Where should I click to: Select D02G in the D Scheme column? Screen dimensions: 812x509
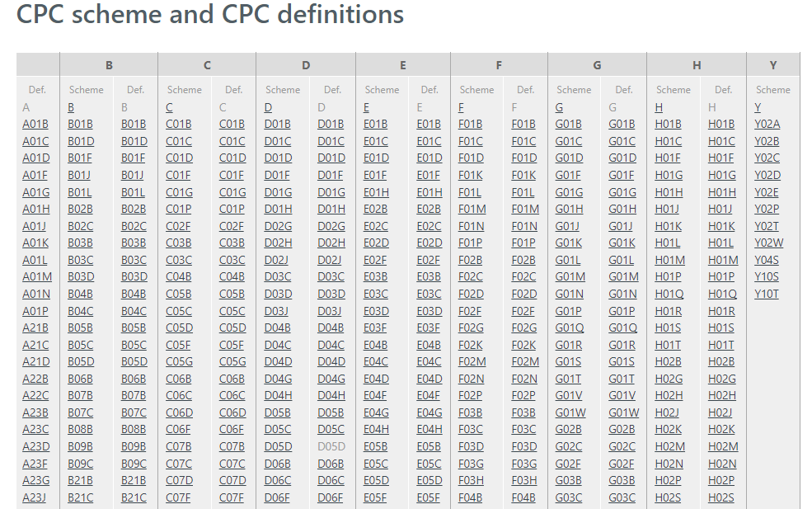pos(278,226)
